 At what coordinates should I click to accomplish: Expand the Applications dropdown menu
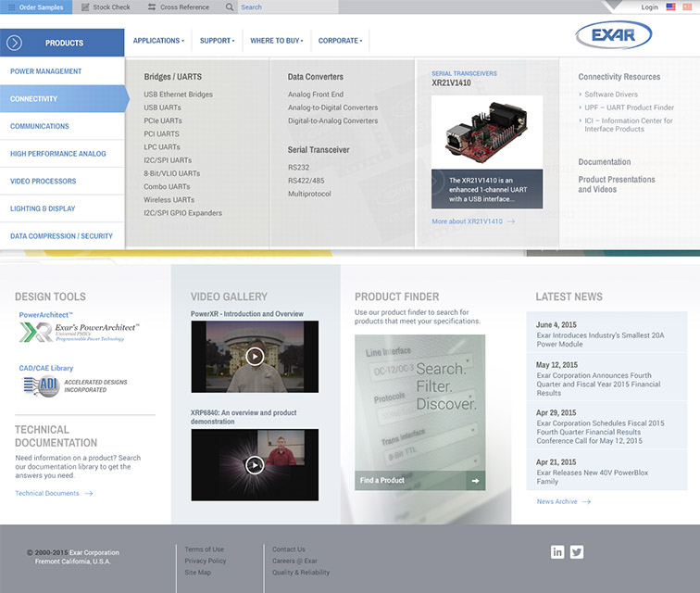click(x=158, y=41)
